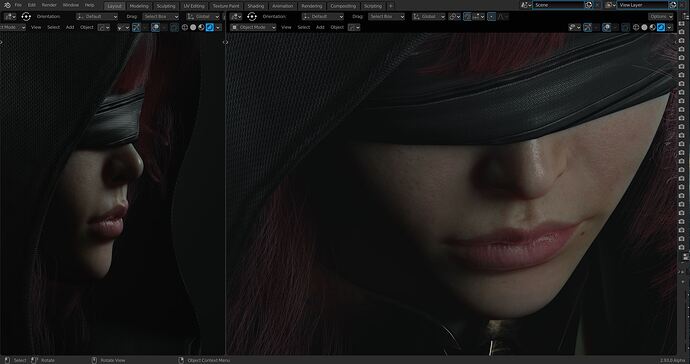Open the Blender logo app menu

click(7, 5)
